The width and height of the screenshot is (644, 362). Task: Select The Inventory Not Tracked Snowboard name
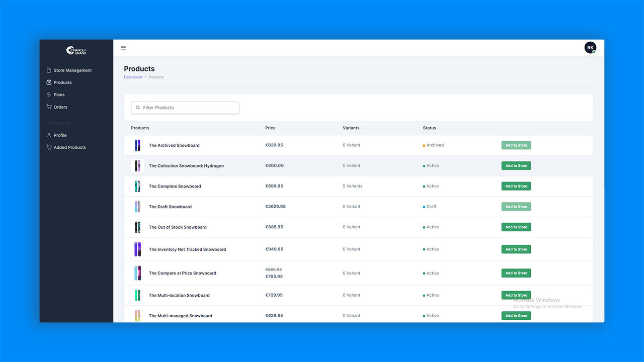(187, 249)
